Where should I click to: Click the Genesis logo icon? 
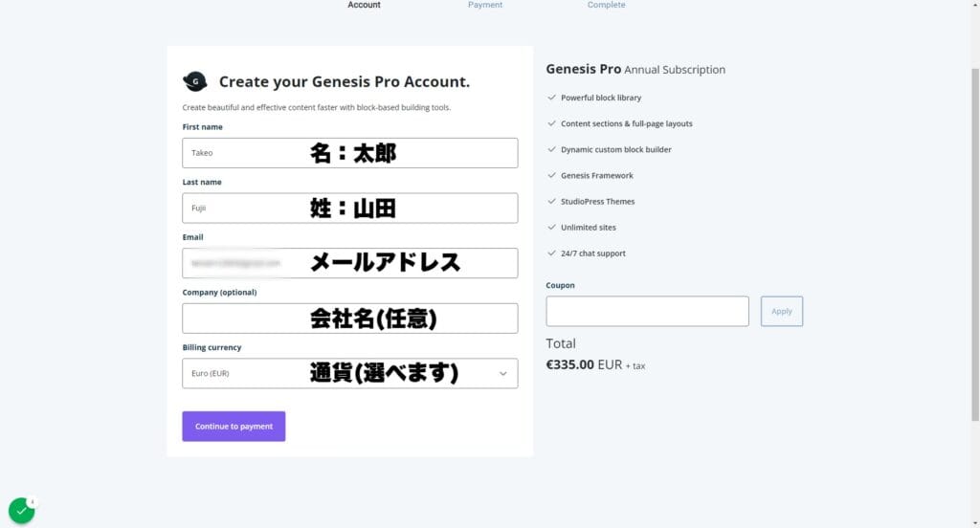tap(195, 81)
